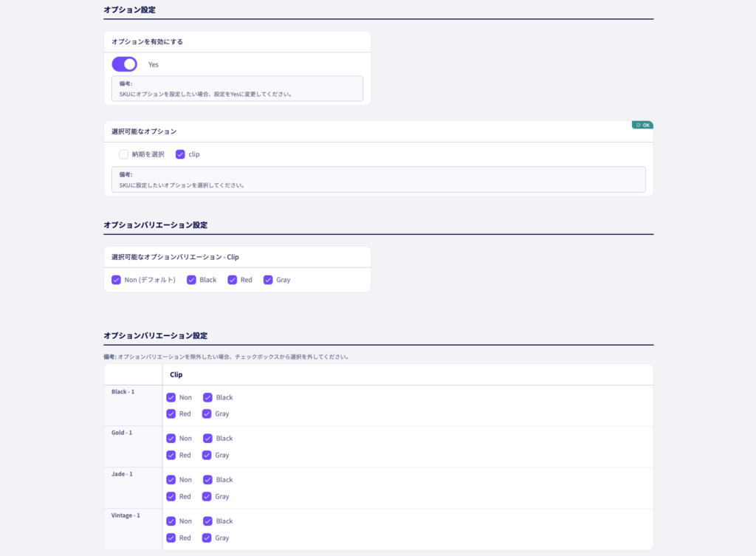The height and width of the screenshot is (556, 756).
Task: Click the 選択可能なオプションバリエーション - Clip title
Action: [175, 257]
